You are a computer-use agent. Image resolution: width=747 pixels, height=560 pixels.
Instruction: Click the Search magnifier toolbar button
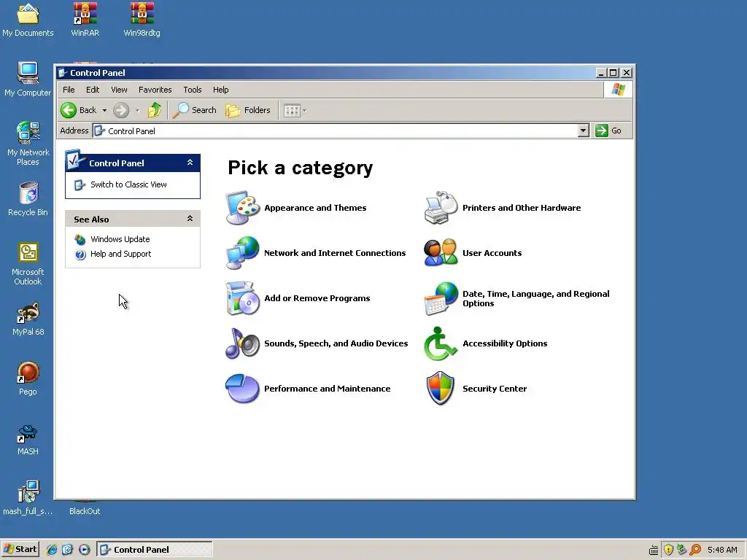pyautogui.click(x=194, y=110)
